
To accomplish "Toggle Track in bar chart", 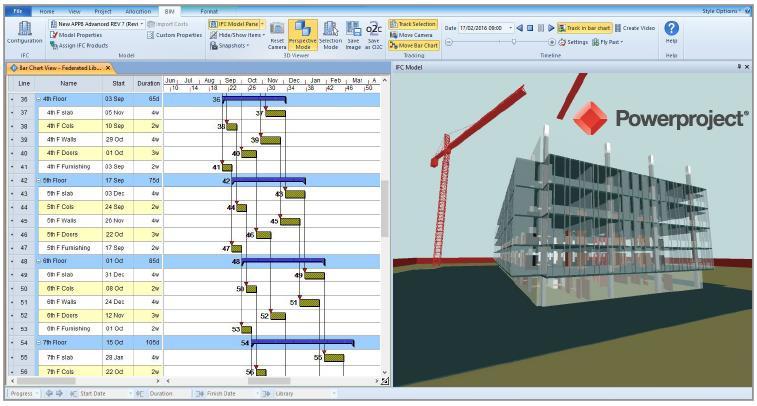I will tap(584, 28).
